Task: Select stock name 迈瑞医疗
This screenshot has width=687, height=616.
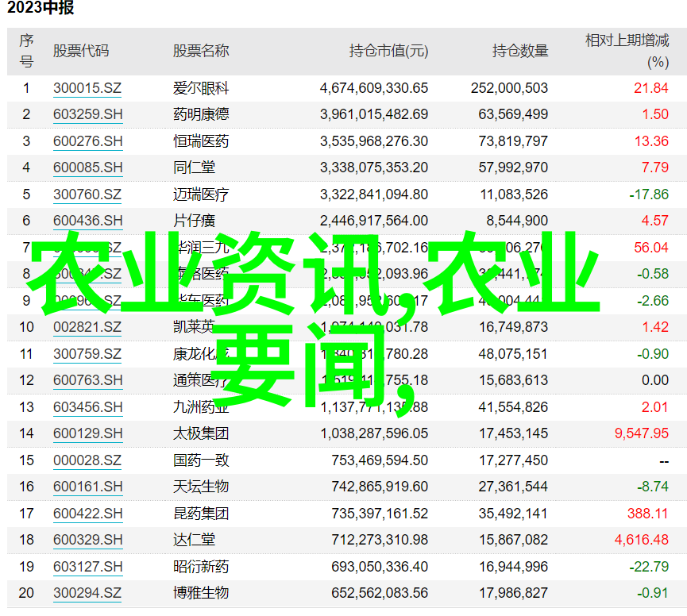Action: tap(201, 194)
